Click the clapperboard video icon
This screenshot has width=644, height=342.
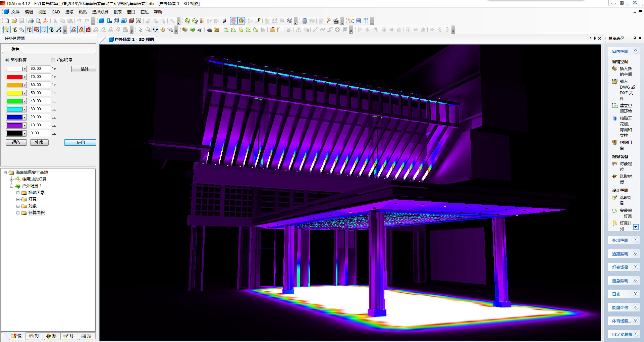[336, 21]
